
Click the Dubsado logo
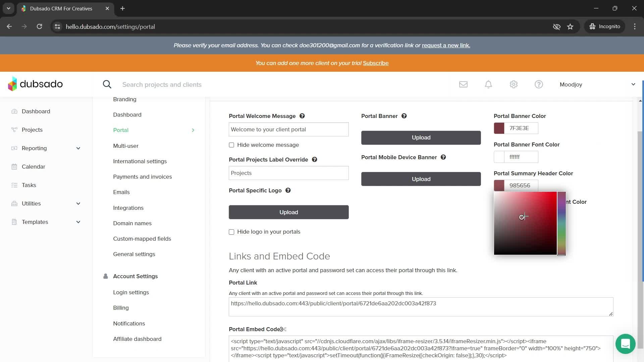click(35, 84)
